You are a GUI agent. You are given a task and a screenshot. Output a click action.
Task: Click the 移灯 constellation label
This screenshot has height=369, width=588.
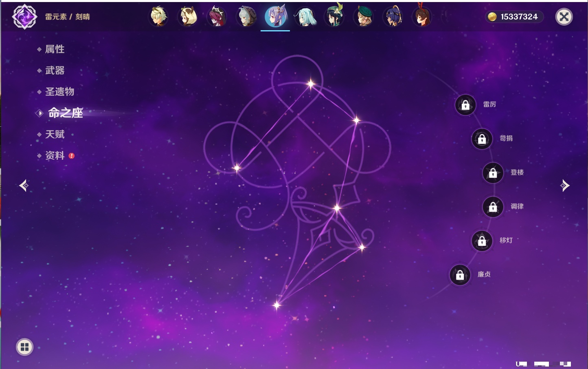coord(506,240)
